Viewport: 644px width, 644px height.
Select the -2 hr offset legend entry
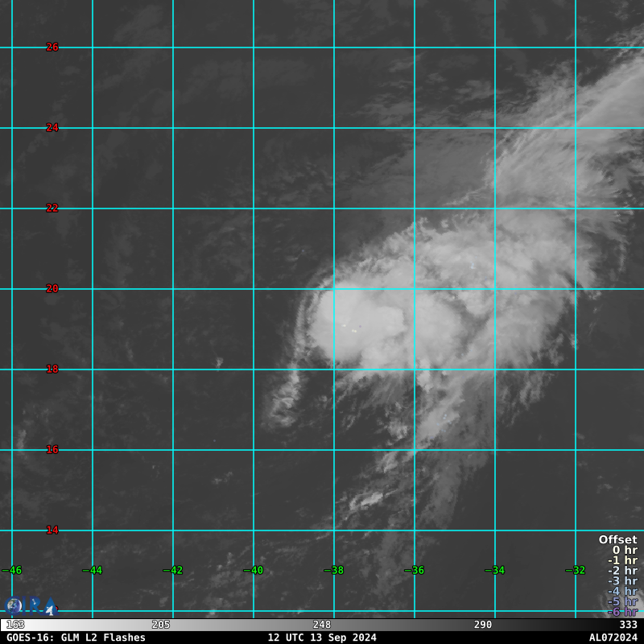coord(622,571)
